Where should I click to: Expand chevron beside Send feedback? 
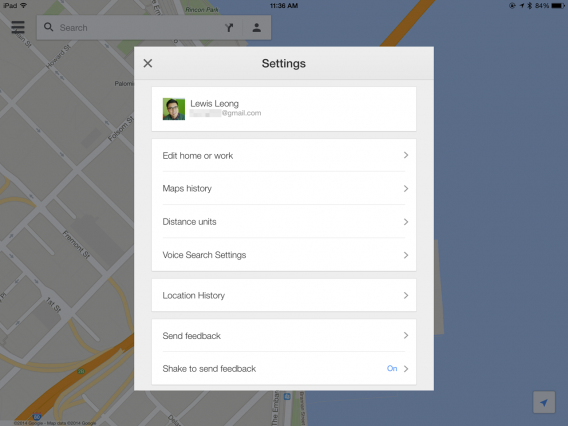pyautogui.click(x=406, y=336)
